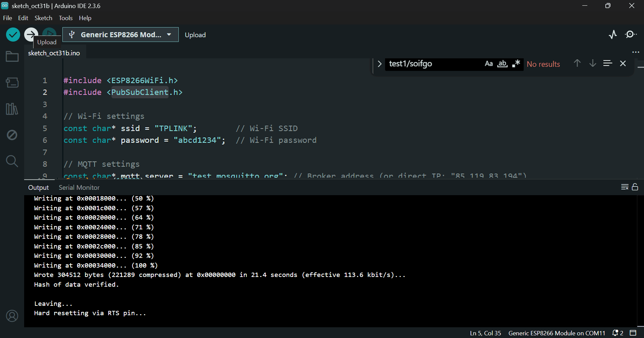644x338 pixels.
Task: Click the Upload arrow button
Action: (x=31, y=34)
